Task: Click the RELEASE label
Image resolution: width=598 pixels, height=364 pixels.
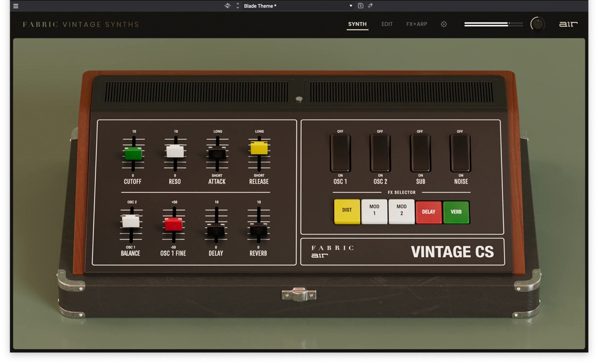Action: 259,182
